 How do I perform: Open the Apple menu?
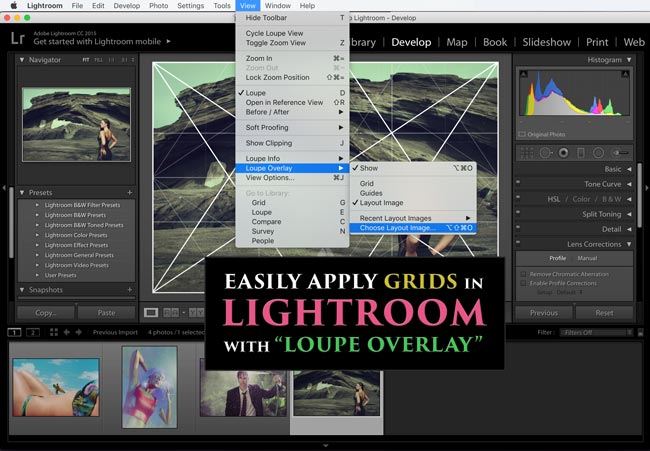[x=13, y=5]
